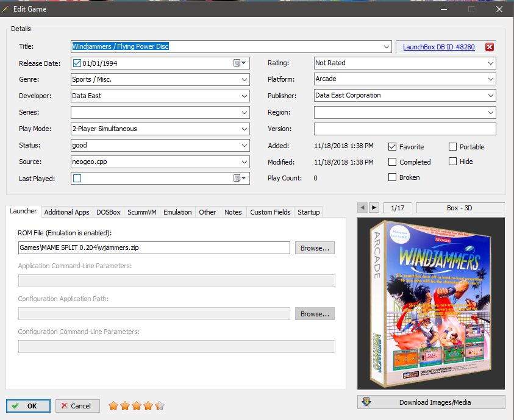The image size is (514, 420).
Task: Open the Genre dropdown
Action: coord(245,80)
